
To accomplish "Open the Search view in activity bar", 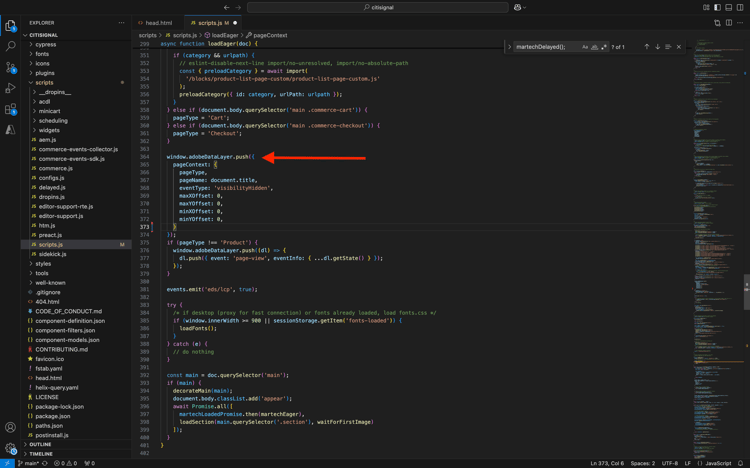I will (11, 46).
